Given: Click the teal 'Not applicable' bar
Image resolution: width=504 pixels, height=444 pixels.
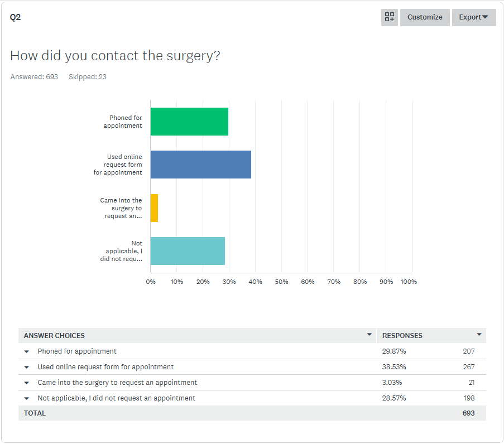Looking at the screenshot, I should [x=188, y=251].
